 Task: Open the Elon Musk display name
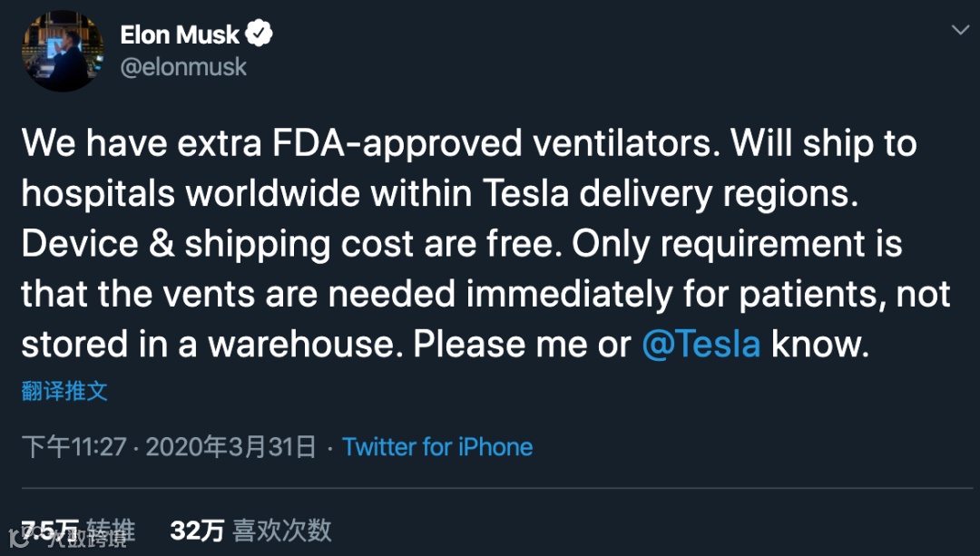[180, 34]
